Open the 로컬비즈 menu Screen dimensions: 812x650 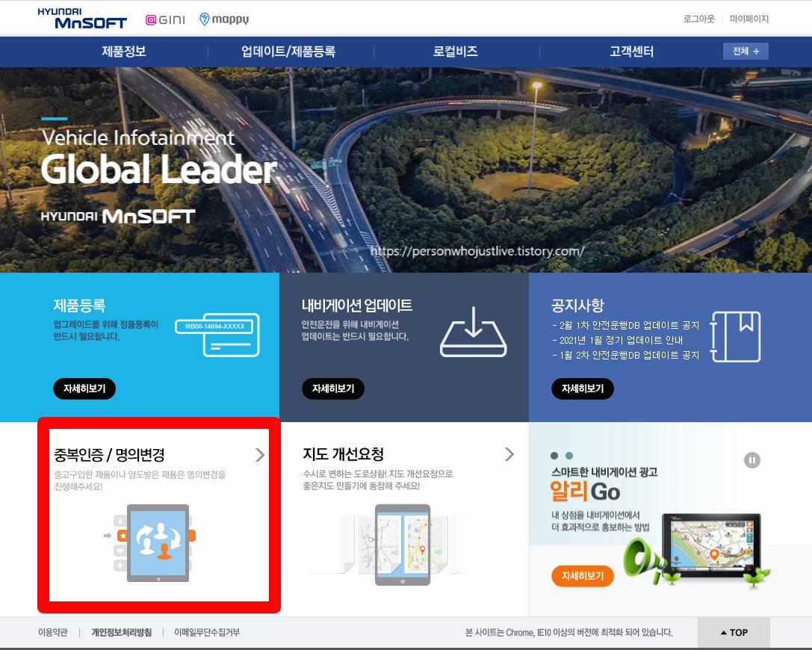pyautogui.click(x=455, y=52)
